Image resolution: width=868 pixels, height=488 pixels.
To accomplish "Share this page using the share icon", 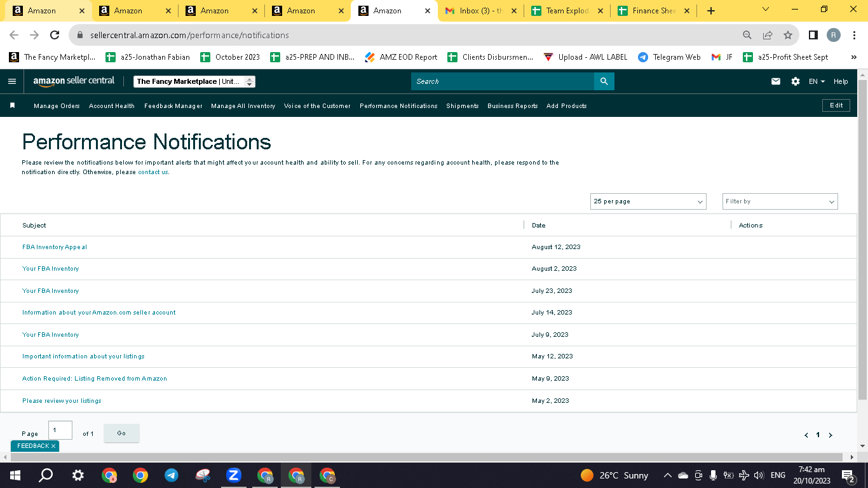I will 768,35.
